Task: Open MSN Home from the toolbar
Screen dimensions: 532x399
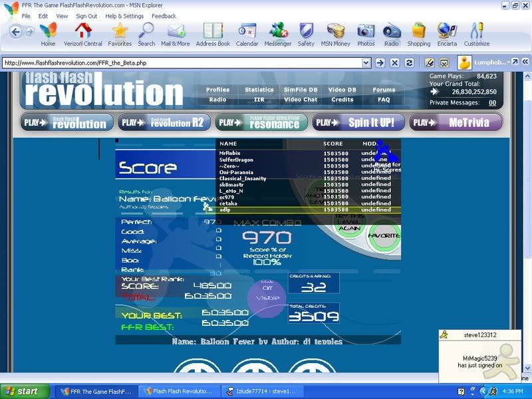Action: [48, 32]
